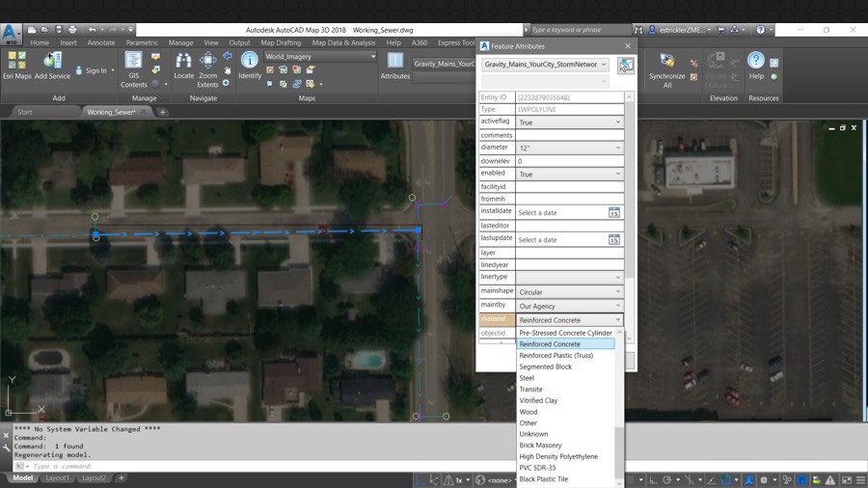Screen dimensions: 868x488
Task: Open the AutoCAD application menu button
Action: [10, 33]
